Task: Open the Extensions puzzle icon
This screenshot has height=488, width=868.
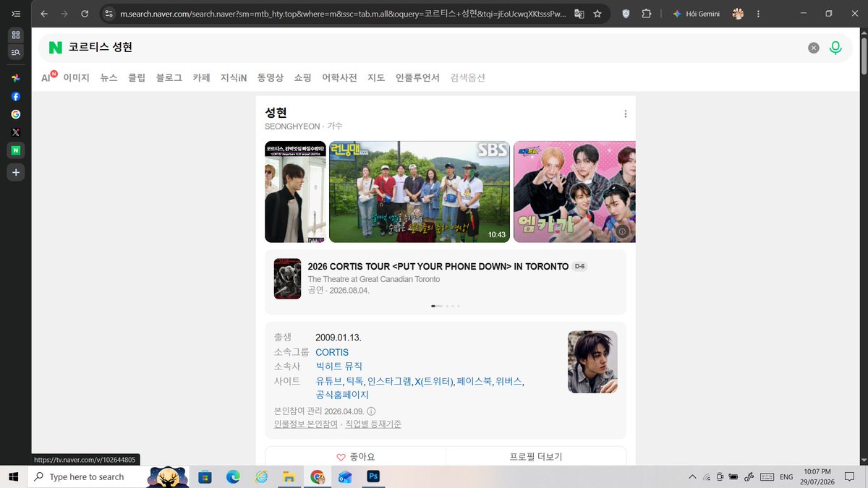Action: click(647, 14)
